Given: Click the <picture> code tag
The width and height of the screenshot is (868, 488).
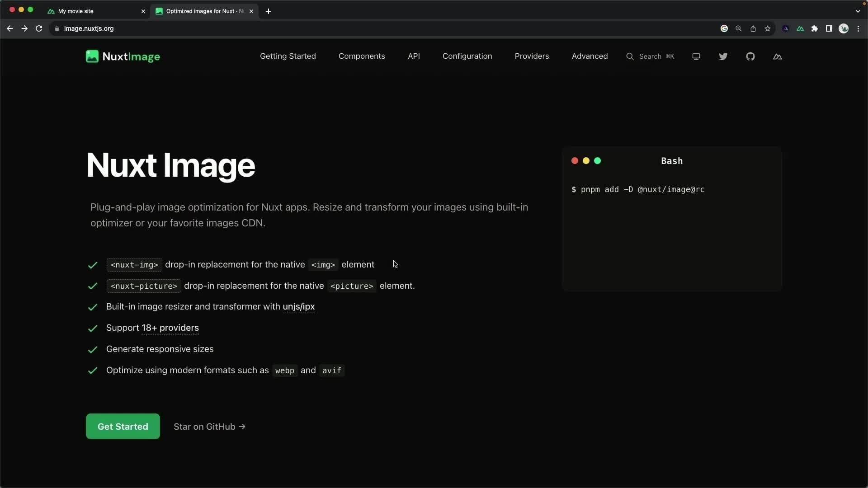Looking at the screenshot, I should [352, 286].
